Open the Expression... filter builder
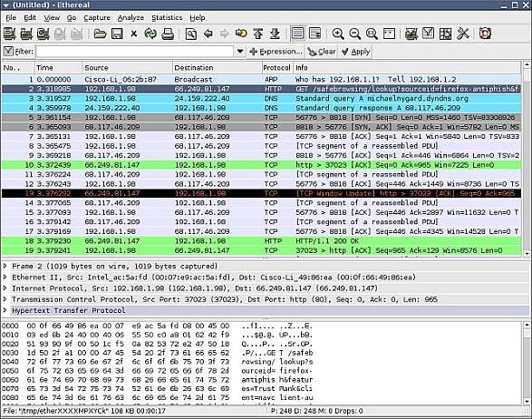This screenshot has height=419, width=532. tap(276, 52)
